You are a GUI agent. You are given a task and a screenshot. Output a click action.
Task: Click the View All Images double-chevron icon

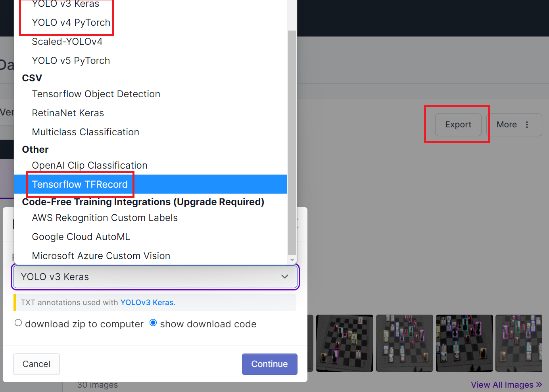[539, 384]
